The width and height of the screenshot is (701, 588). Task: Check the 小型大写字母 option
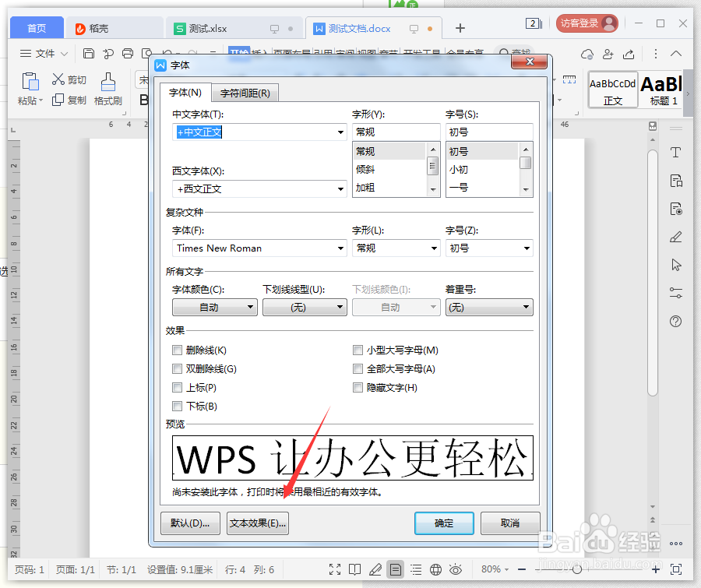point(358,350)
